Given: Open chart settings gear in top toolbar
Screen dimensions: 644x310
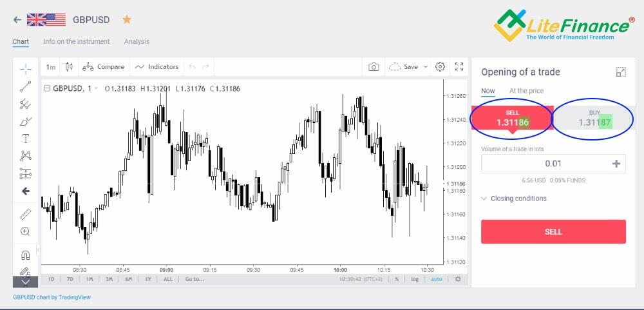Looking at the screenshot, I should pyautogui.click(x=440, y=66).
